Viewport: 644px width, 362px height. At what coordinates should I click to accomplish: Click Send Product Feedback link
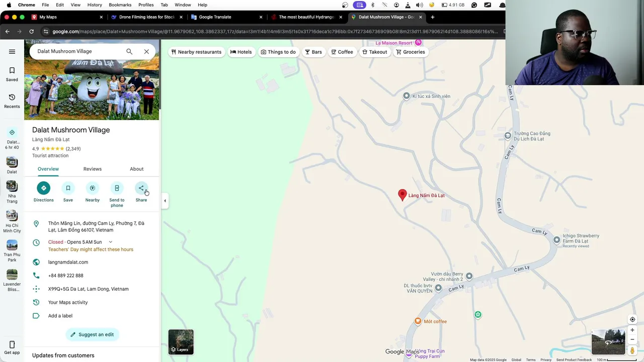click(x=574, y=359)
